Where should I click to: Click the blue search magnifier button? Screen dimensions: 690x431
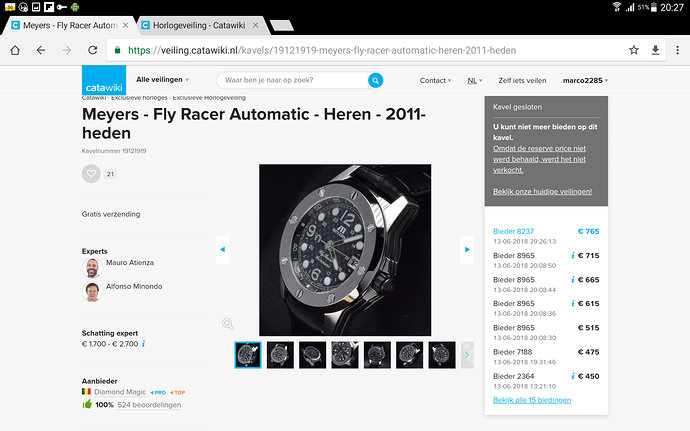(x=375, y=80)
